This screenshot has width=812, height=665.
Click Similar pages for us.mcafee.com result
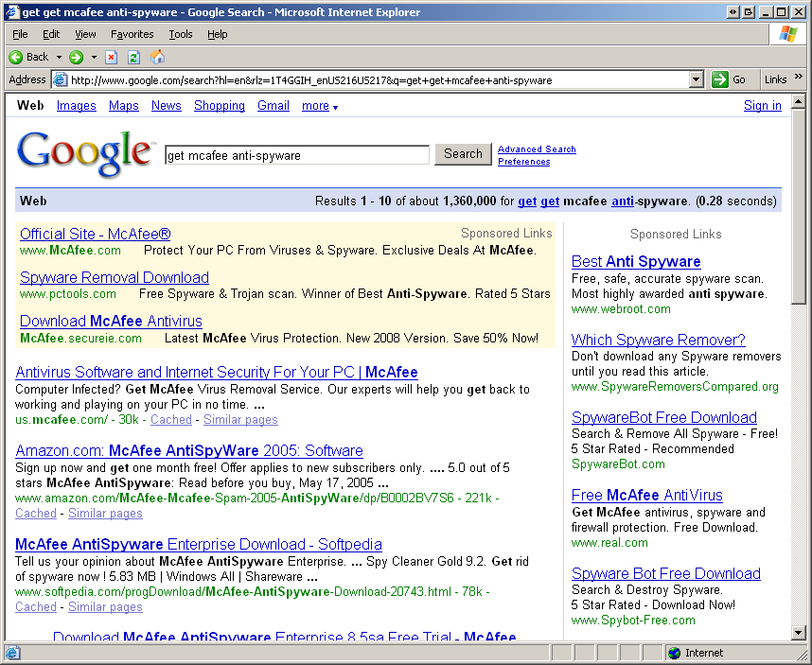[x=240, y=420]
